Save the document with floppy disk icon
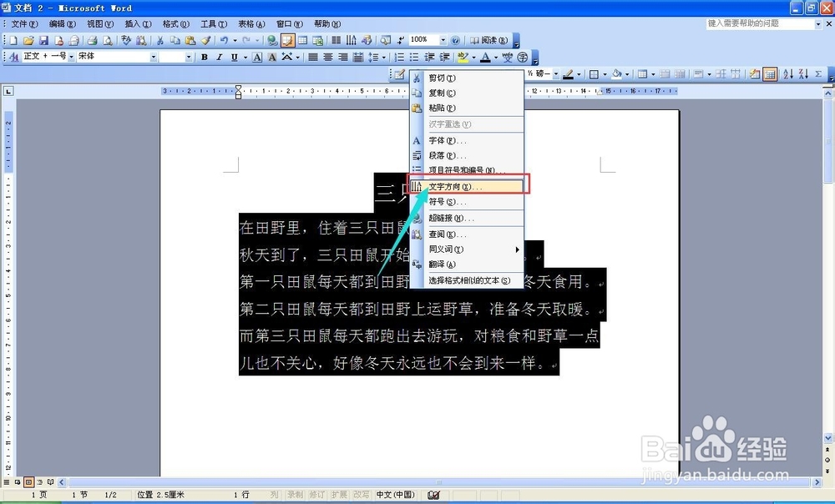The height and width of the screenshot is (504, 835). coord(43,40)
